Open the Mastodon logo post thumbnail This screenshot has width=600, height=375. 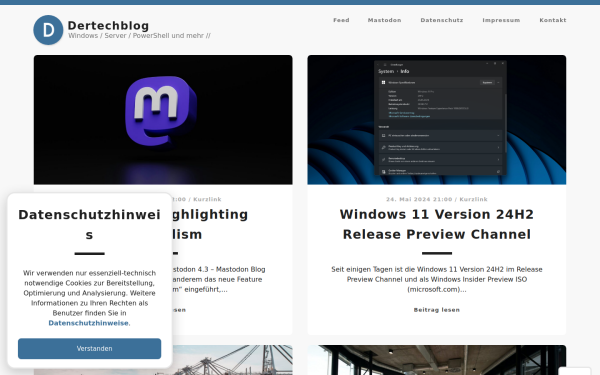point(163,120)
